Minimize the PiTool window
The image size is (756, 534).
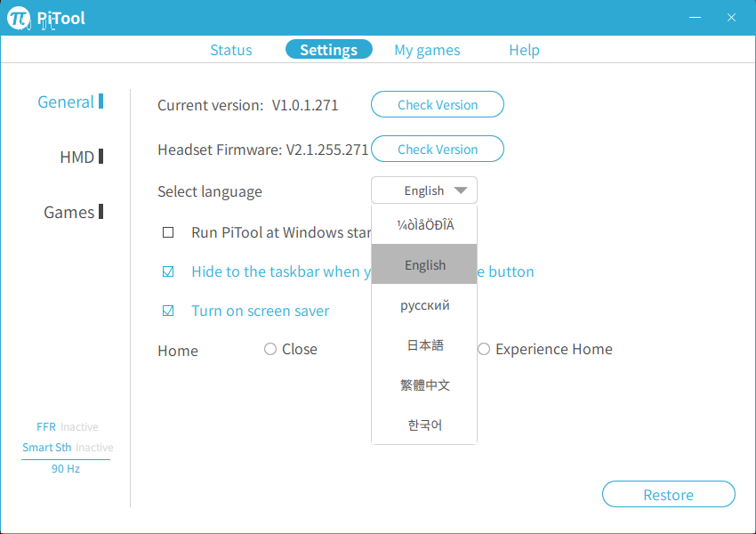(695, 18)
